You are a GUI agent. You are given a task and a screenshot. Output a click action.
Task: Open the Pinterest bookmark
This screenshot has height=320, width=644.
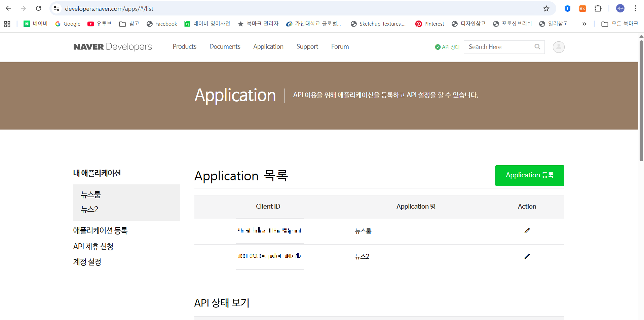coord(430,24)
